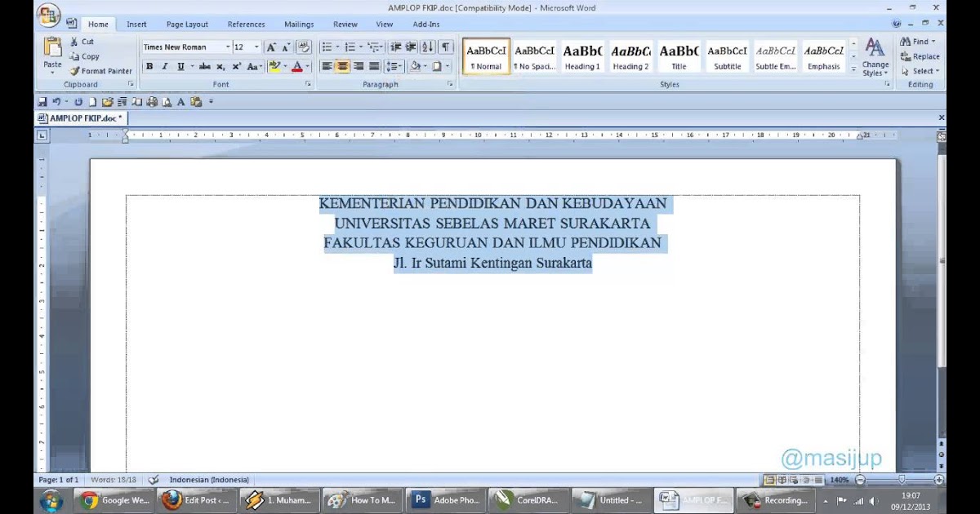This screenshot has height=514, width=980.
Task: Go to the View tab
Action: coord(385,24)
